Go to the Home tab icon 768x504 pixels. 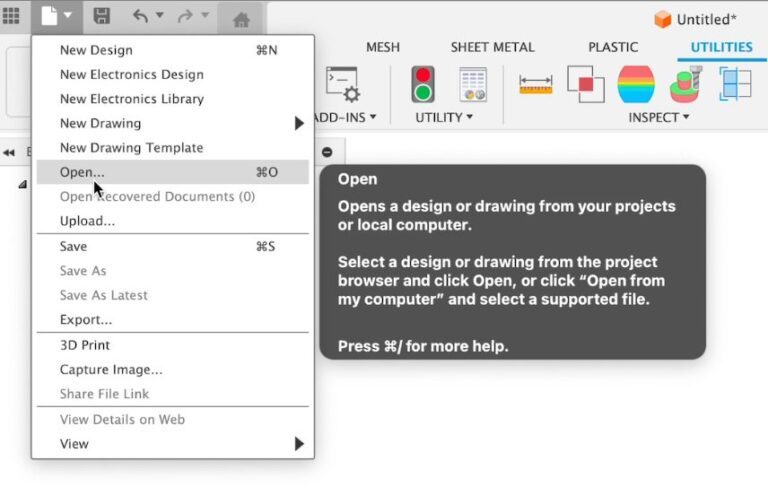(241, 19)
